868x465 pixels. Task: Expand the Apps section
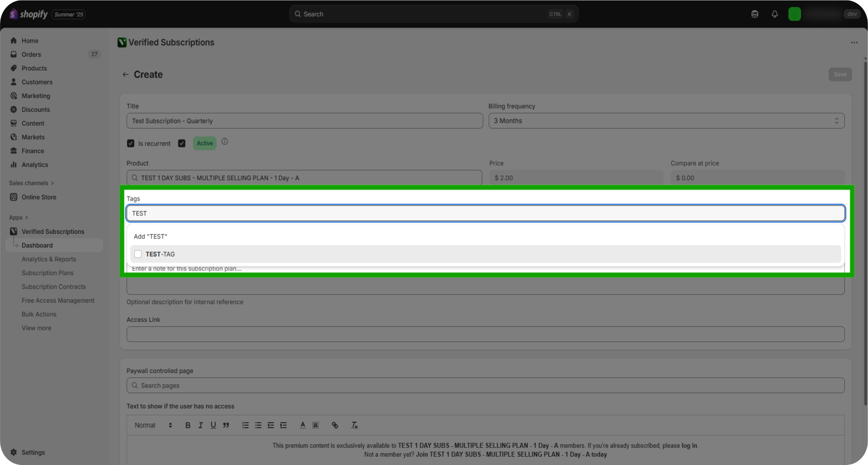click(18, 218)
